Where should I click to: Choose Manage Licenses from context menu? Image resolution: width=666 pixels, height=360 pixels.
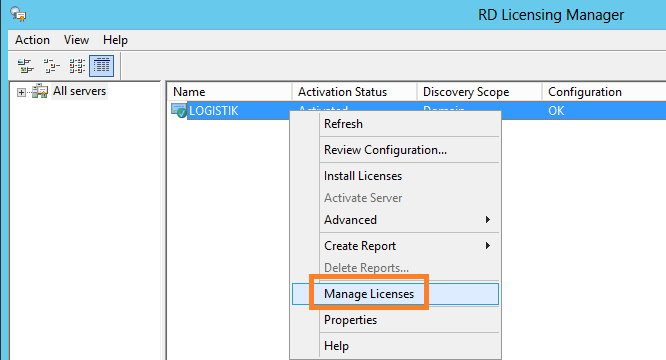click(395, 294)
